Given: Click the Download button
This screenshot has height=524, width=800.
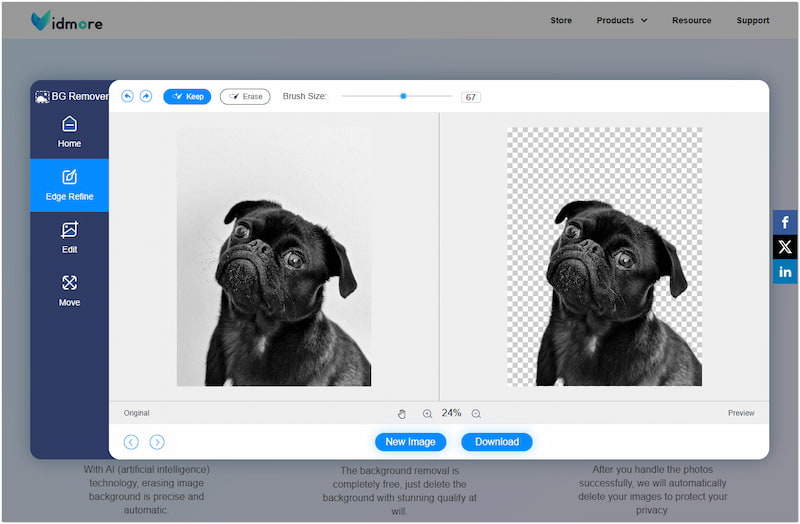Looking at the screenshot, I should (497, 442).
